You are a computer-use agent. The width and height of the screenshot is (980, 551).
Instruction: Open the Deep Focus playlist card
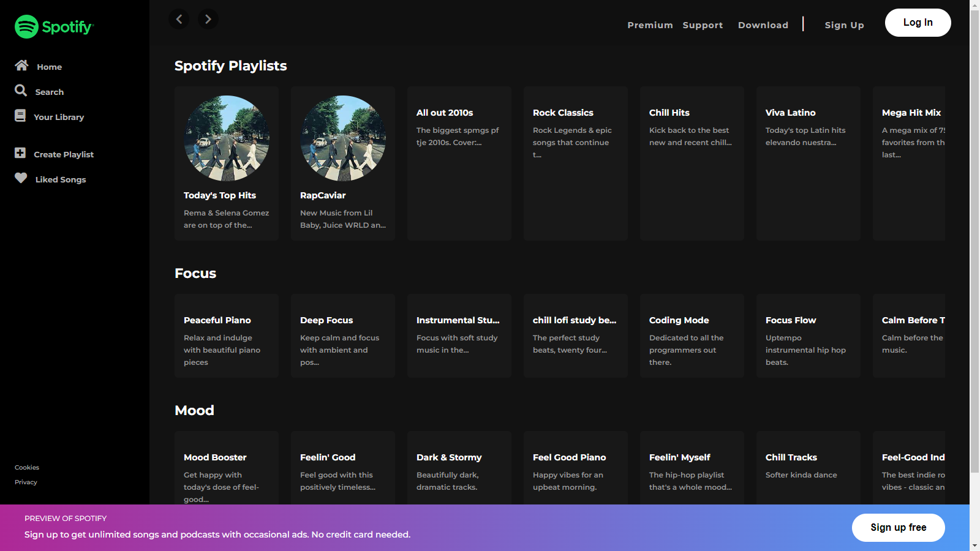click(x=343, y=335)
